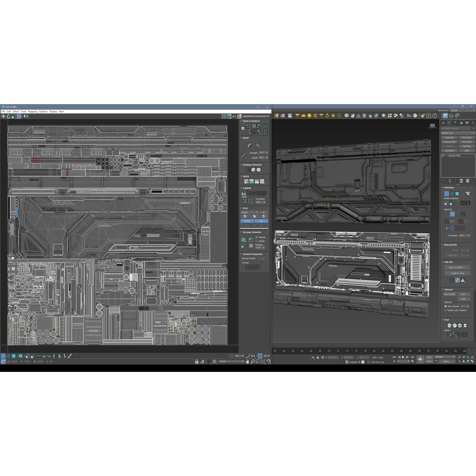Screen dimensions: 476x476
Task: Click the Pan hand icon in UV editor
Action: (x=247, y=361)
